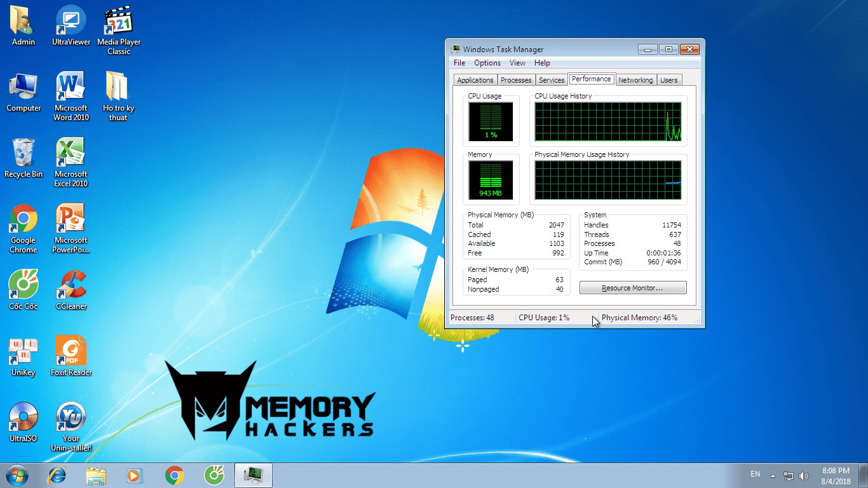
Task: Click Physical Memory: 46% in status bar
Action: [x=639, y=318]
